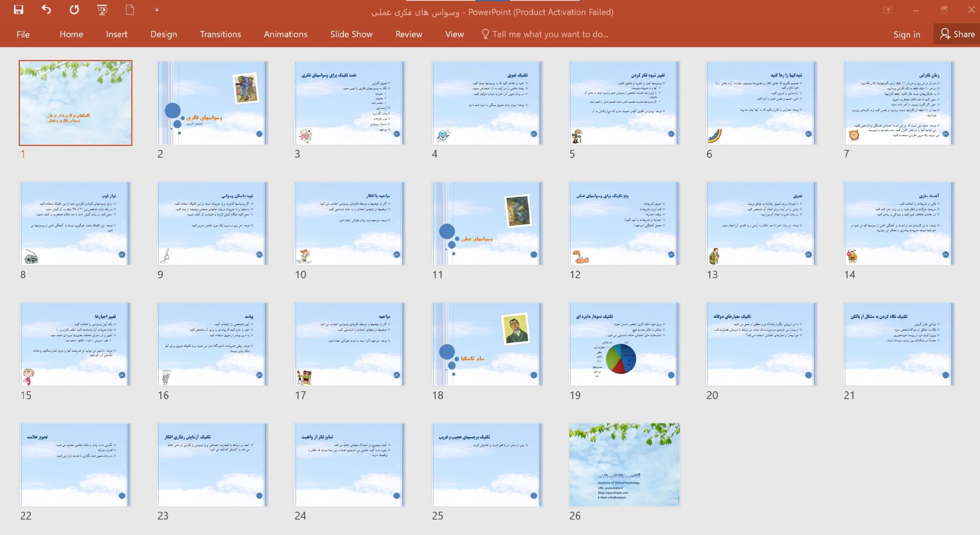Select slide 17 thumbnail

click(350, 344)
